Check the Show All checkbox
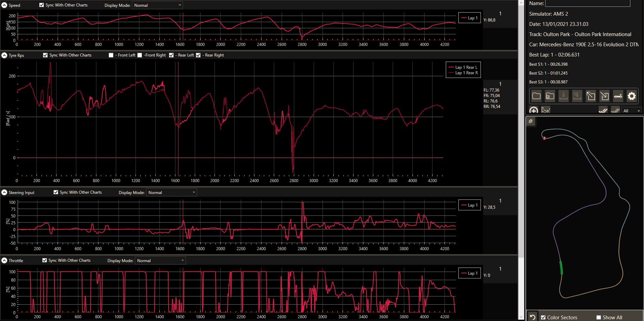Screen dimensions: 644x321 [599, 317]
